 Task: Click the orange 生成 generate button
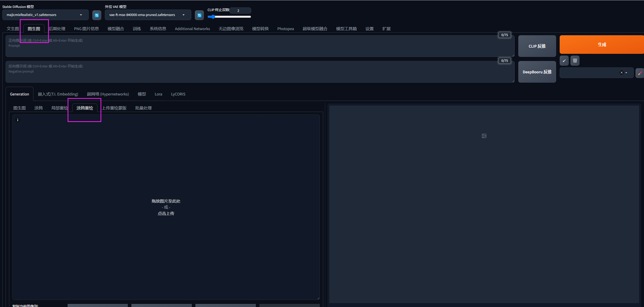coord(602,45)
